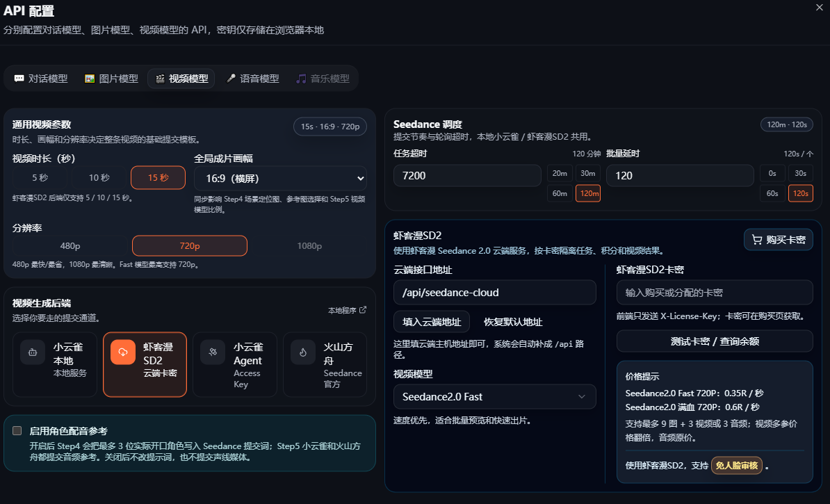This screenshot has height=504, width=830.
Task: Select 720p resolution
Action: click(190, 245)
